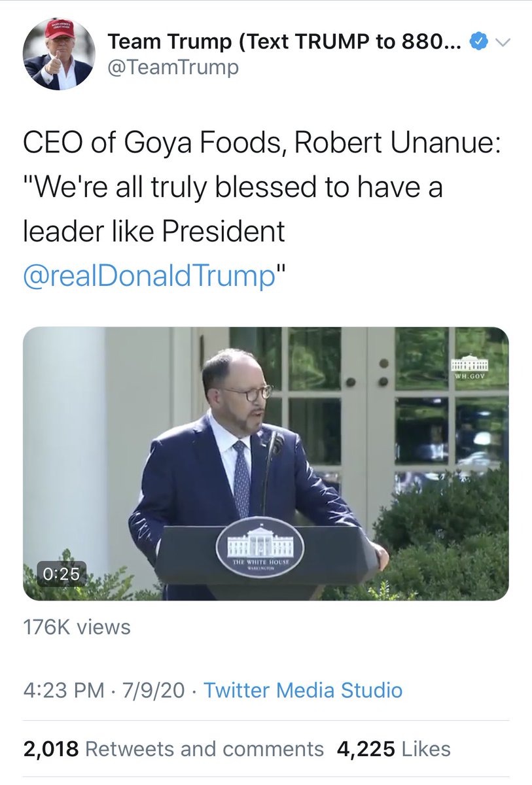Click the 'truly blessed' quote line

point(233,188)
